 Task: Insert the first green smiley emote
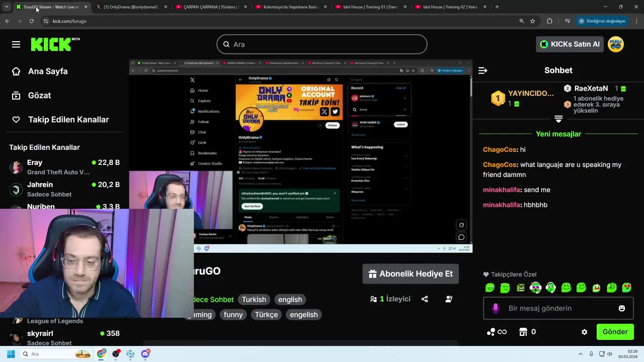tap(490, 288)
